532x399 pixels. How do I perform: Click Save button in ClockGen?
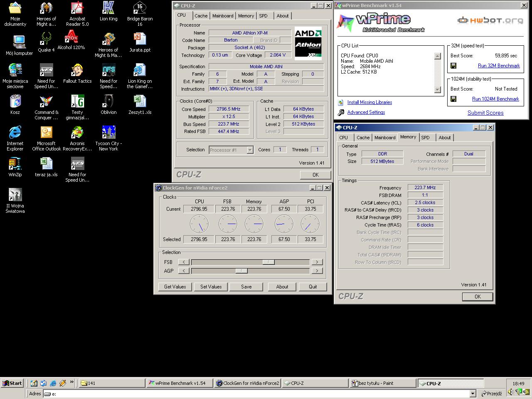click(246, 287)
